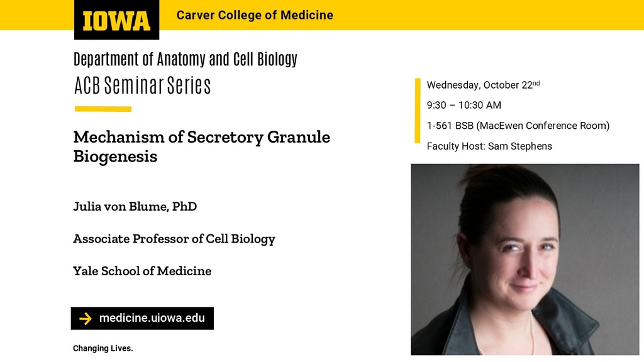The height and width of the screenshot is (362, 644).
Task: Click the ACB Seminar Series title
Action: point(142,85)
